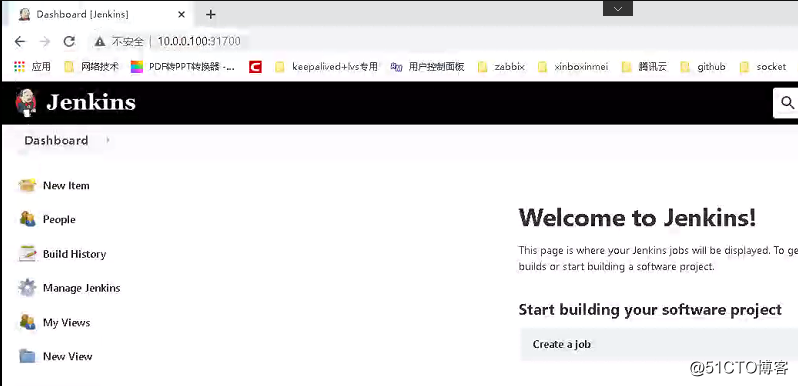Viewport: 798px width, 386px height.
Task: Open the 腾讯云 bookmark folder
Action: click(644, 67)
